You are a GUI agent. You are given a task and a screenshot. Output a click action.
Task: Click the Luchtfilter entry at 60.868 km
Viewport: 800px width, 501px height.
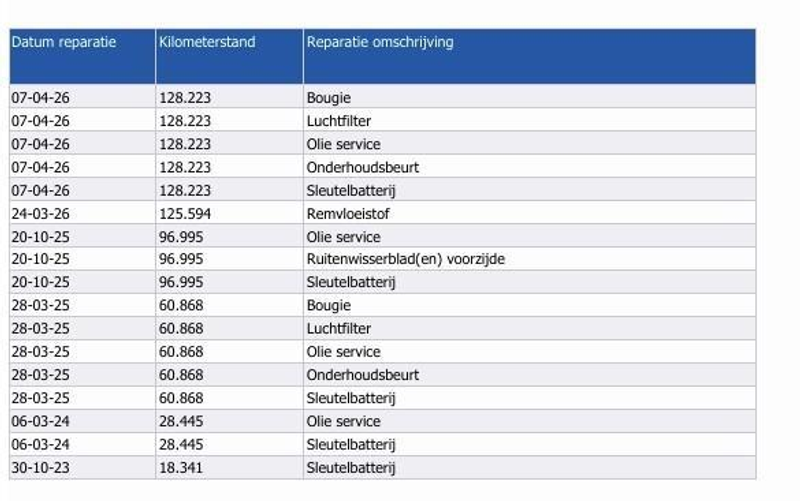coord(338,328)
